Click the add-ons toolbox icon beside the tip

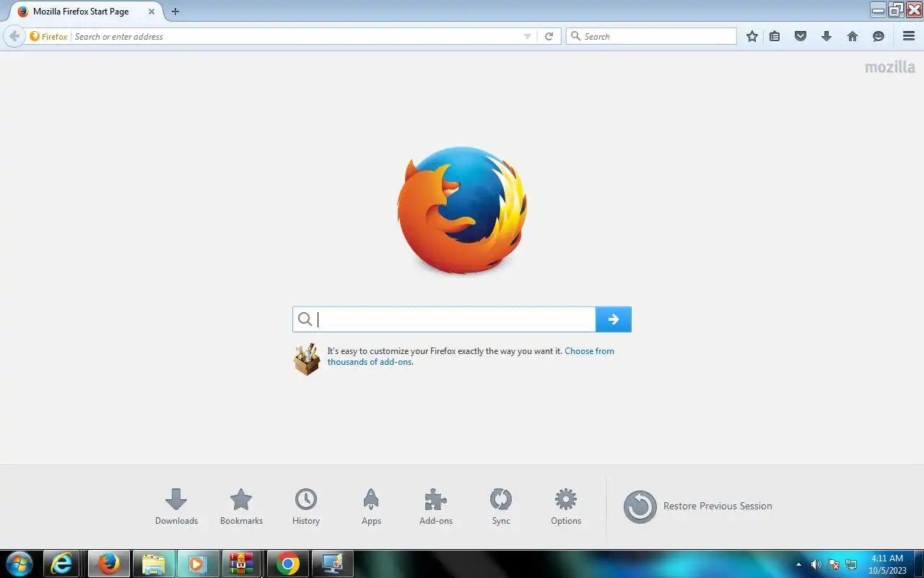coord(307,358)
